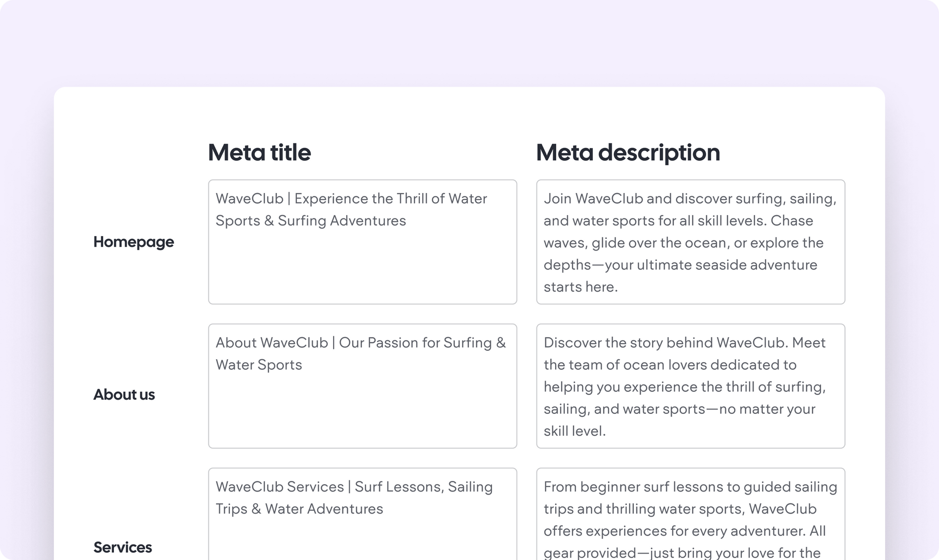The width and height of the screenshot is (939, 560).
Task: Focus the Homepage meta description text box
Action: pos(691,242)
